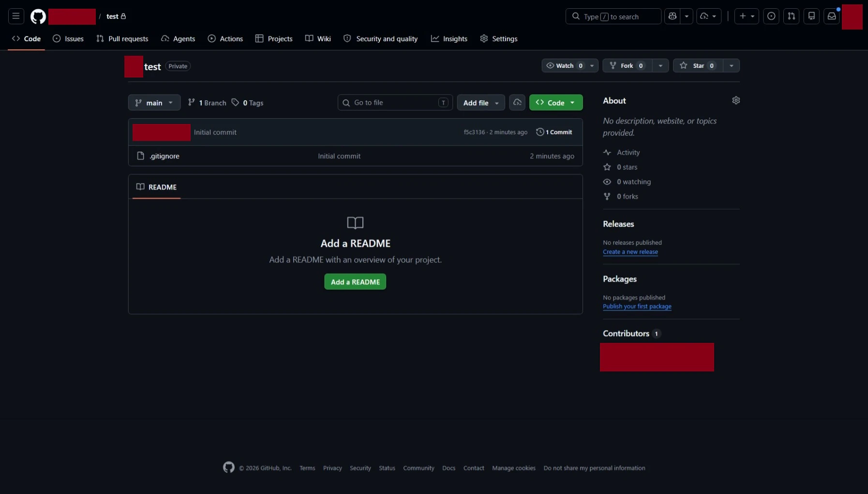This screenshot has width=868, height=494.
Task: View the 1 Commit history
Action: tap(554, 132)
